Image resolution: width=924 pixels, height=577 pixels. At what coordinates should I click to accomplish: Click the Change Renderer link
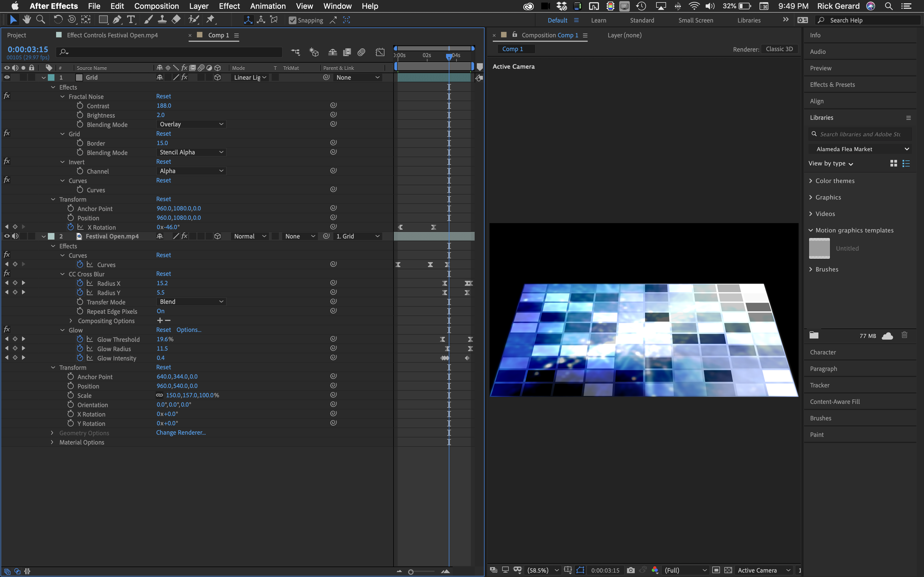(x=181, y=432)
